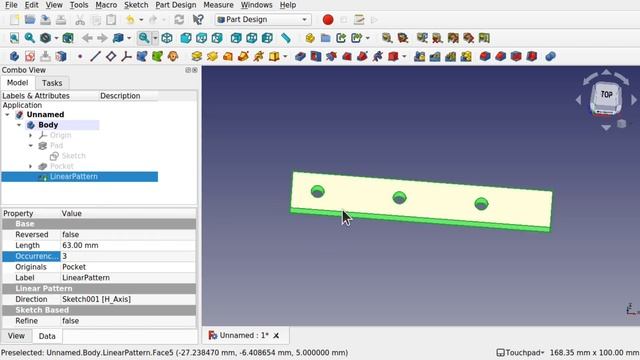This screenshot has height=360, width=640.
Task: Click the Hole tool icon
Action: click(316, 56)
